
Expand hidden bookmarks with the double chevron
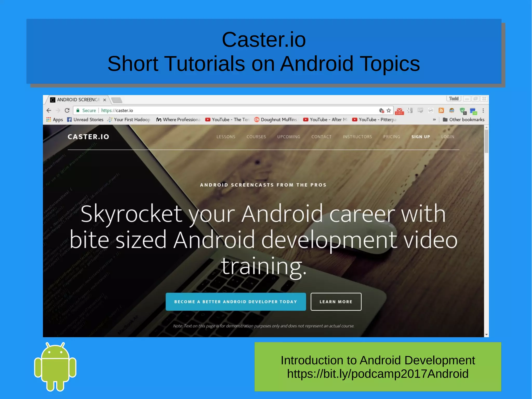pyautogui.click(x=434, y=120)
